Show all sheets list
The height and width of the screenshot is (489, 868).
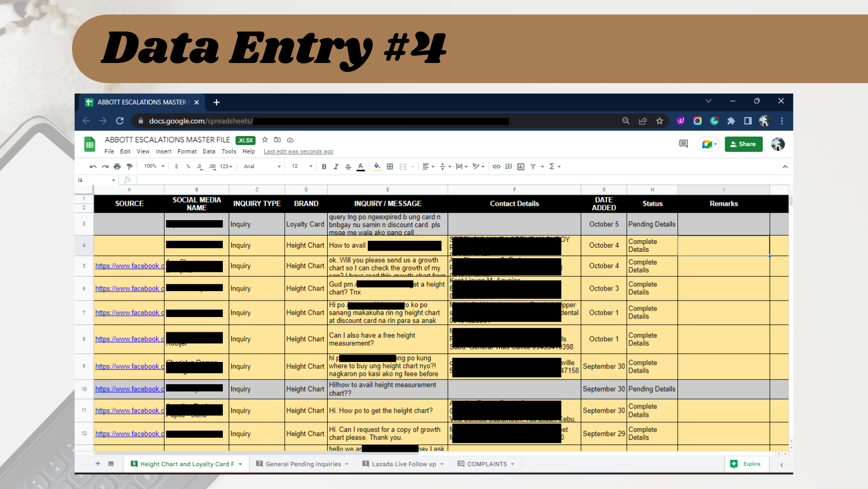(x=111, y=464)
